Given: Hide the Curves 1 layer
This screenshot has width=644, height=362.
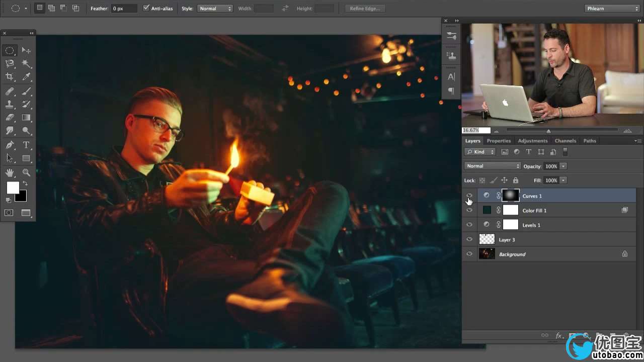Looking at the screenshot, I should 469,196.
